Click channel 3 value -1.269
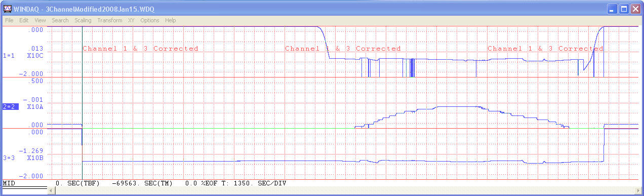 coord(31,151)
